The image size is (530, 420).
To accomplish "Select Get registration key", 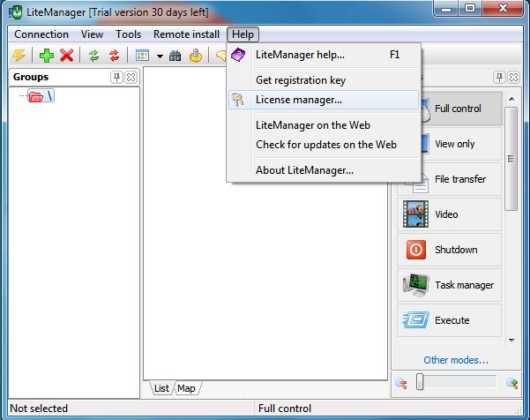I will [324, 80].
